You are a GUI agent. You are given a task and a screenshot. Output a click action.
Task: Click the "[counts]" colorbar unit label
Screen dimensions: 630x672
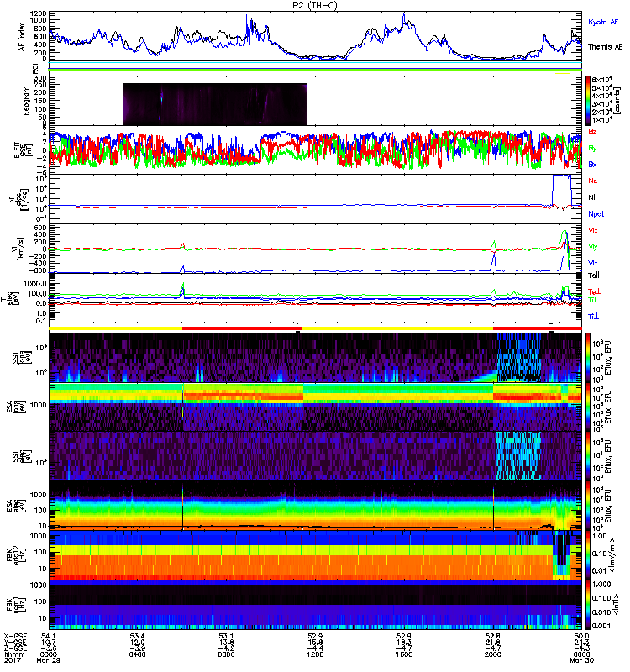619,101
